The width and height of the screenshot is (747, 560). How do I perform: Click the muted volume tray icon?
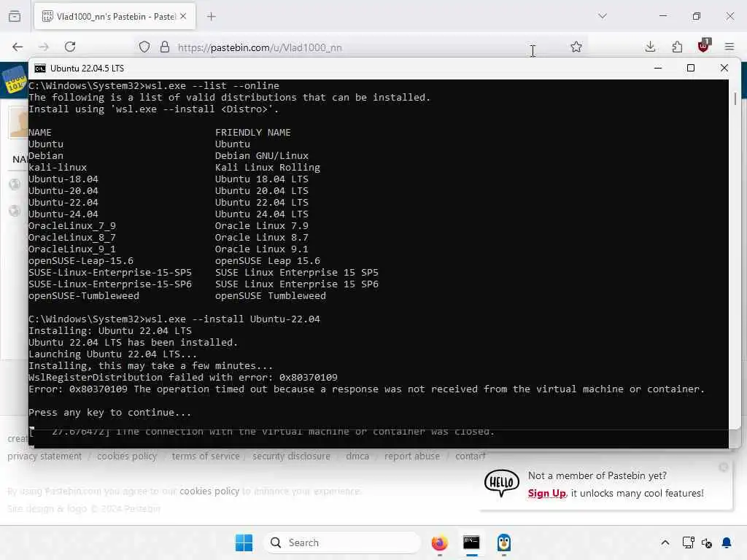[x=706, y=542]
